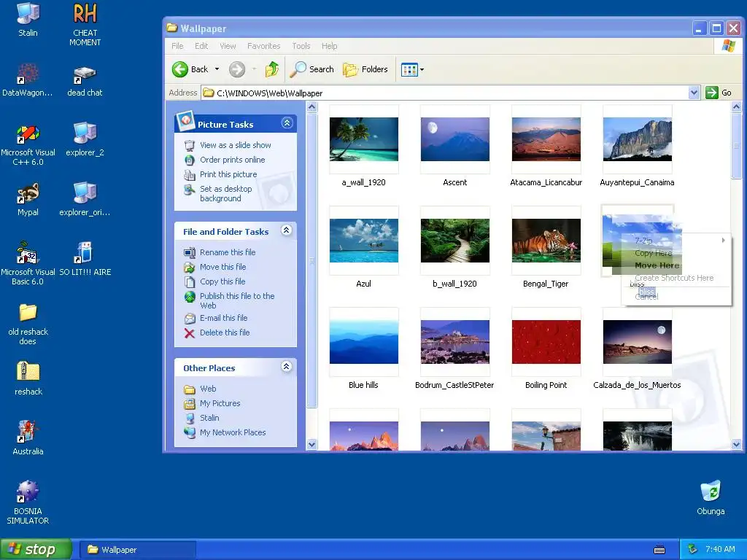Click Print this picture
The width and height of the screenshot is (747, 560).
pos(228,174)
